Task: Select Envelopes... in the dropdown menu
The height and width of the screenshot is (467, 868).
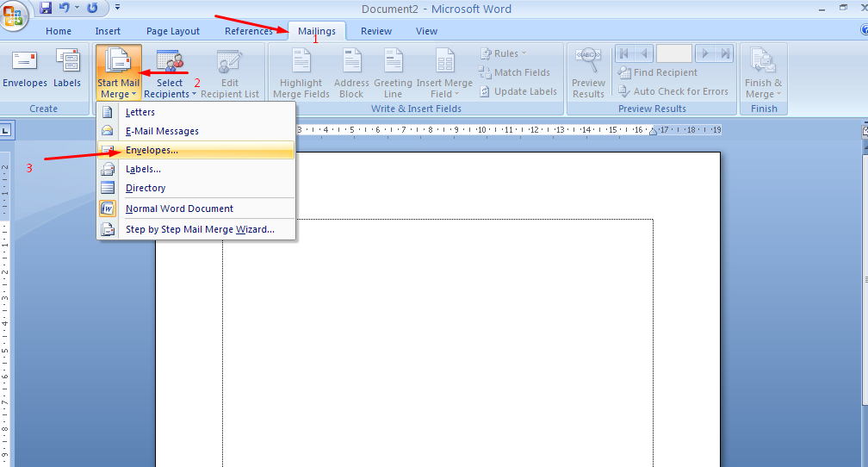Action: coord(196,150)
